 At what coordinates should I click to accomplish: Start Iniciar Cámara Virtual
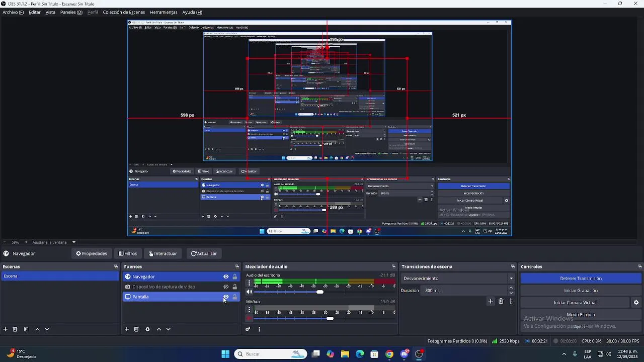coord(575,303)
